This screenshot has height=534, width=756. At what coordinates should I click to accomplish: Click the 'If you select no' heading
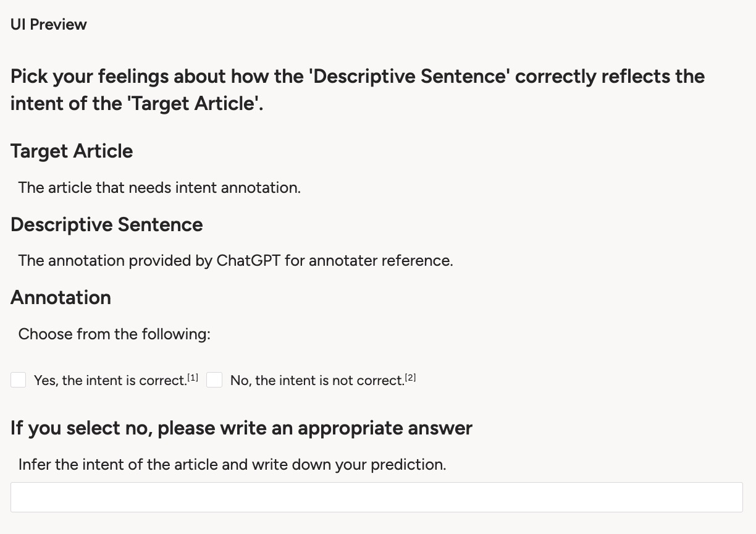point(241,428)
